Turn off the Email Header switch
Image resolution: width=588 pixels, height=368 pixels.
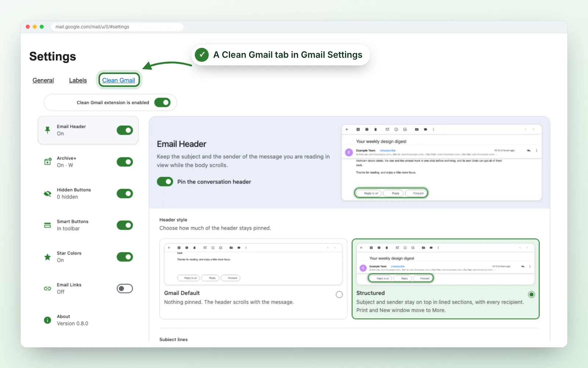click(125, 130)
